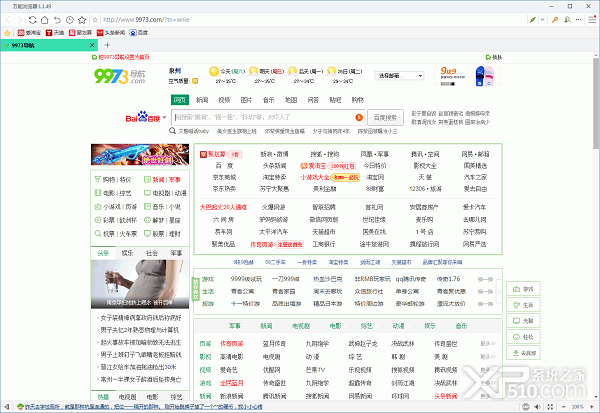Click the status bar news ticker link

point(143,406)
